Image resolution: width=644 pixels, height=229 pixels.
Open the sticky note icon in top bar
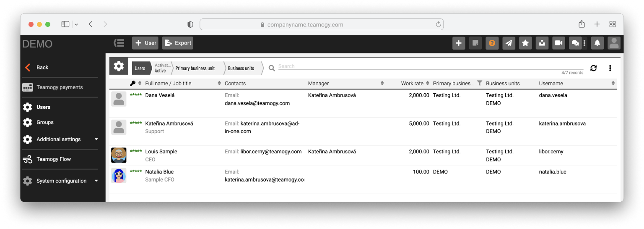[x=475, y=43]
